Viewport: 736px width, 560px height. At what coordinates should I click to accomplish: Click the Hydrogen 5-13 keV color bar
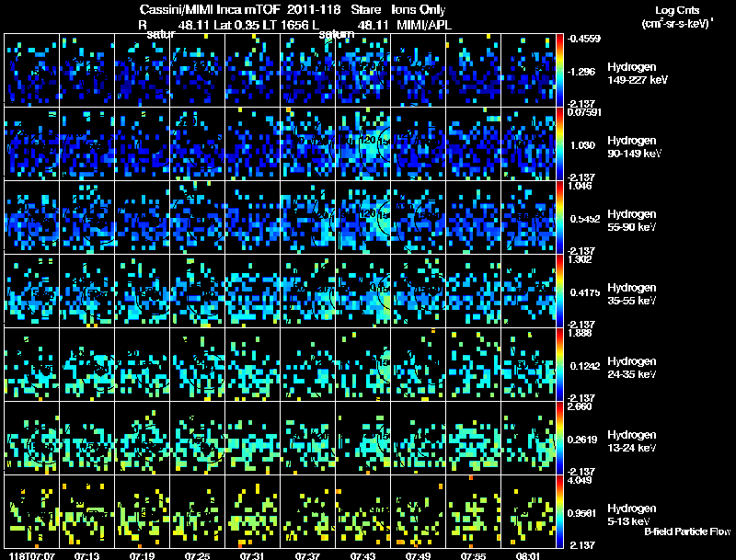coord(559,512)
